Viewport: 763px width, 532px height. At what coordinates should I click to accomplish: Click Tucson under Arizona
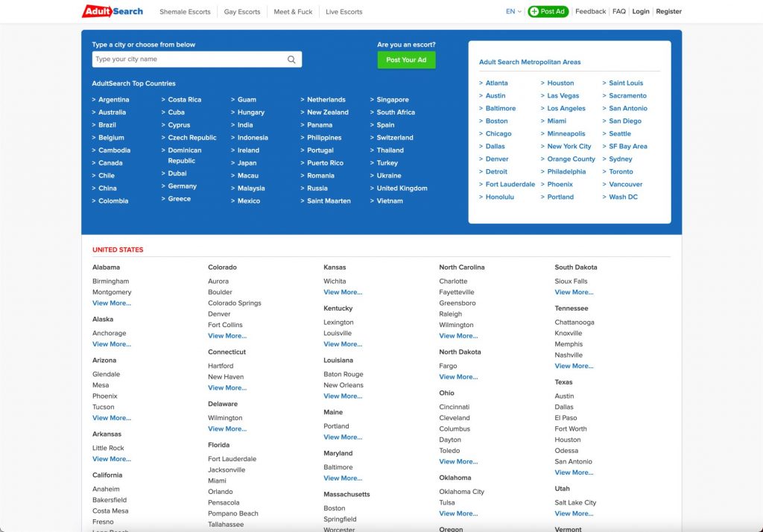[103, 406]
